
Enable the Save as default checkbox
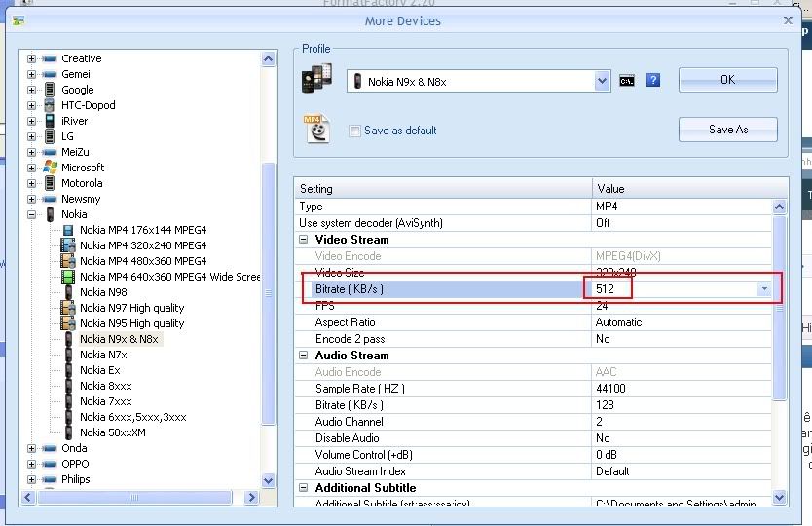tap(354, 131)
